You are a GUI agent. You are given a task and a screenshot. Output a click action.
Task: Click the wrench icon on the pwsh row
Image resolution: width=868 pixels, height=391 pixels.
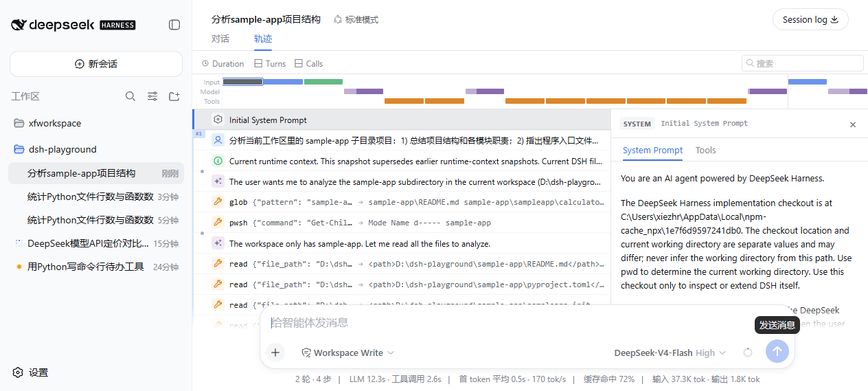[218, 223]
